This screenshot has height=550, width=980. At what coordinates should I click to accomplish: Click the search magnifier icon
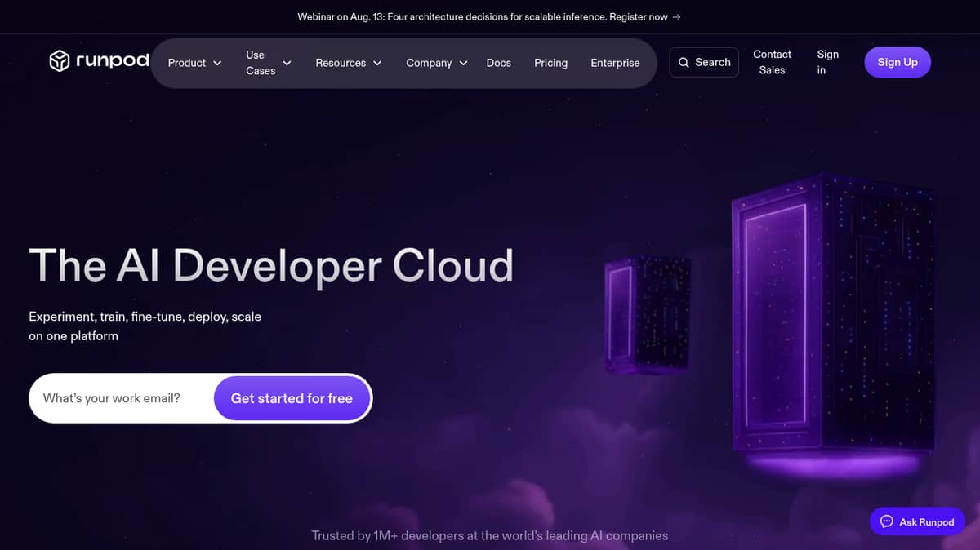point(684,63)
